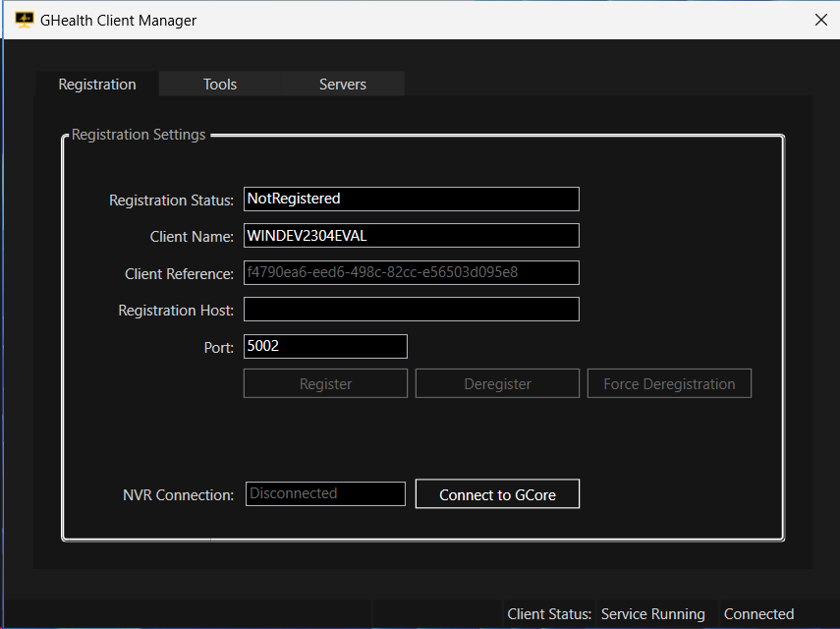Select the NVR Connection Disconnected field
The image size is (840, 629).
click(x=325, y=494)
